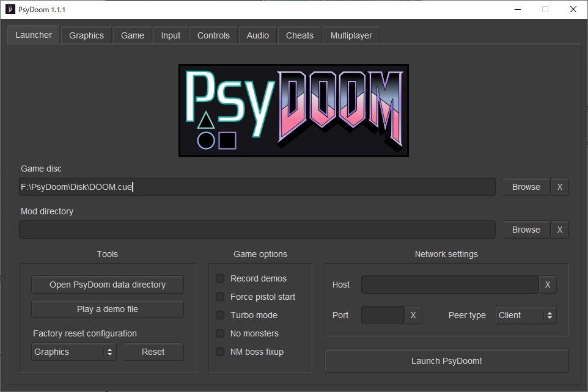
Task: Clear the Port field with X
Action: [x=413, y=315]
